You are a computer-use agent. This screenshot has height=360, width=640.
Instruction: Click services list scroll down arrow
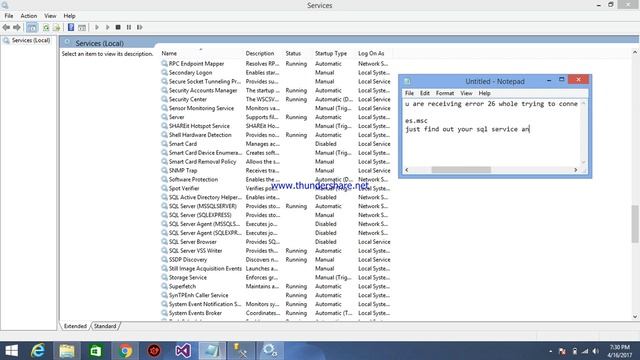point(635,316)
